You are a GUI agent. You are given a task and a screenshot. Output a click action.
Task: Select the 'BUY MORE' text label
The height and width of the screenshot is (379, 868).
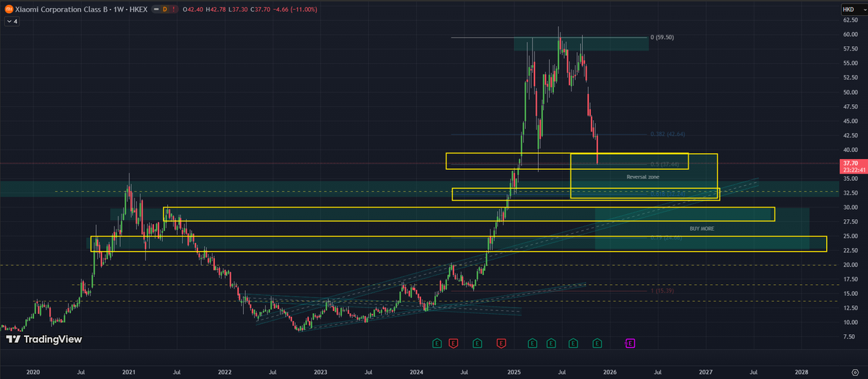tap(701, 229)
